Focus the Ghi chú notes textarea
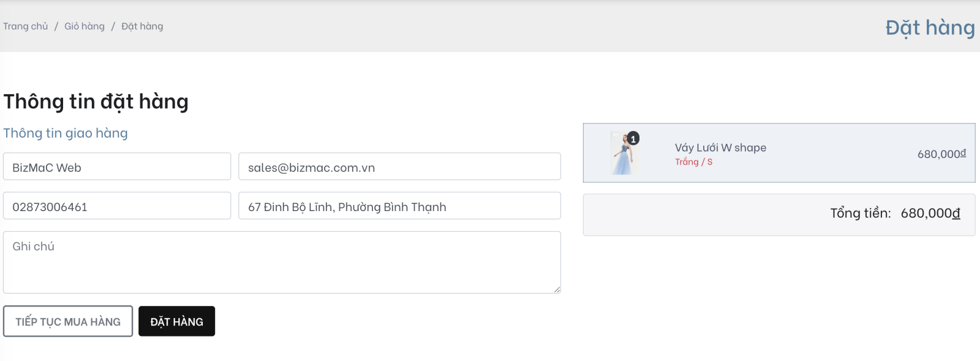The width and height of the screenshot is (980, 361). 282,262
